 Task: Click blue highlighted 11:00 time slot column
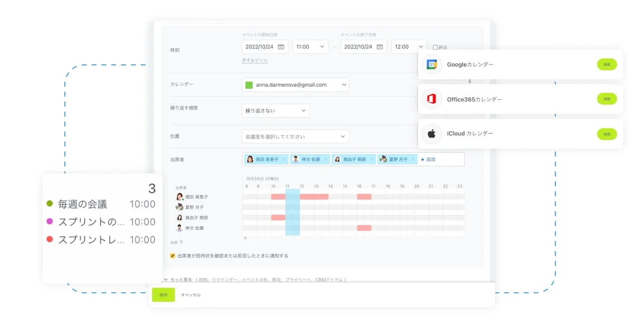(x=292, y=212)
